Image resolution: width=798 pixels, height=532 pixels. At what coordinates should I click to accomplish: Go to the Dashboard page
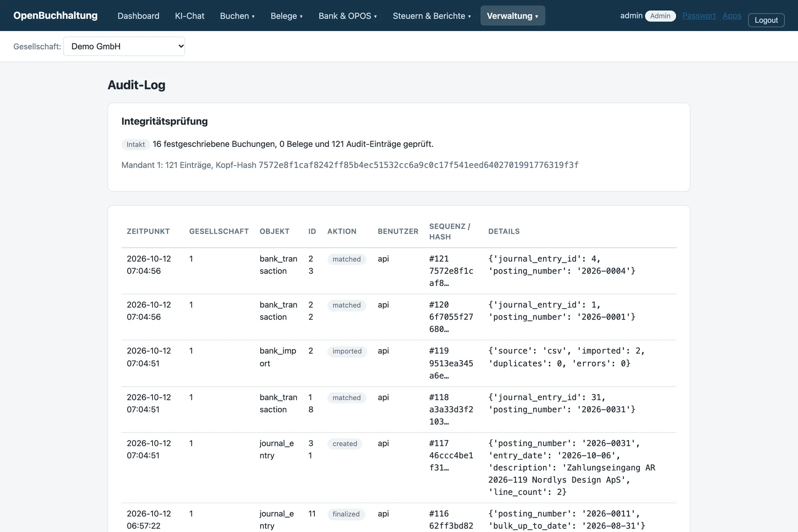coord(138,16)
